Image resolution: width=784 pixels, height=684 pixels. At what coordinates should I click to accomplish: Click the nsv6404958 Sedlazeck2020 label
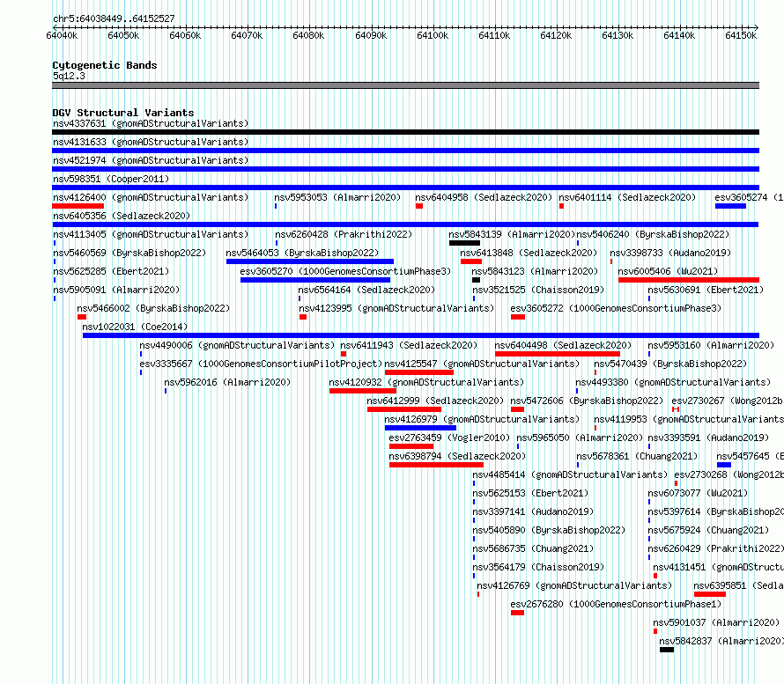(484, 197)
